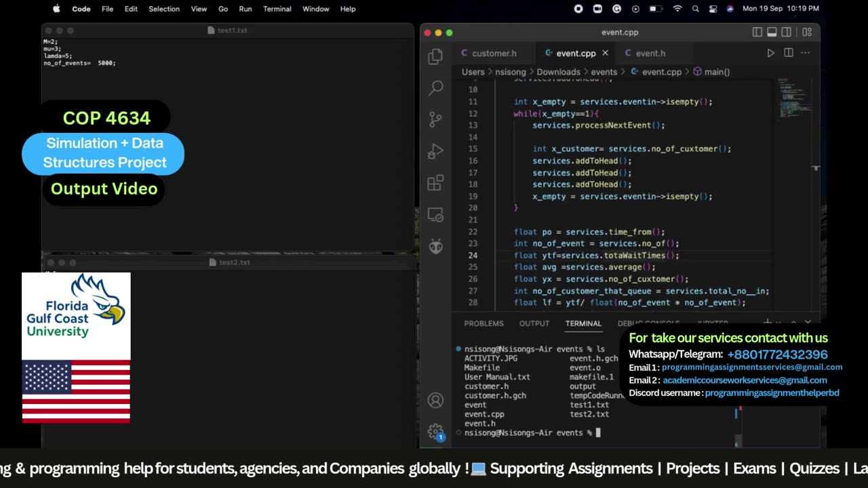
Task: Open Siri from the menu bar
Action: tap(730, 9)
